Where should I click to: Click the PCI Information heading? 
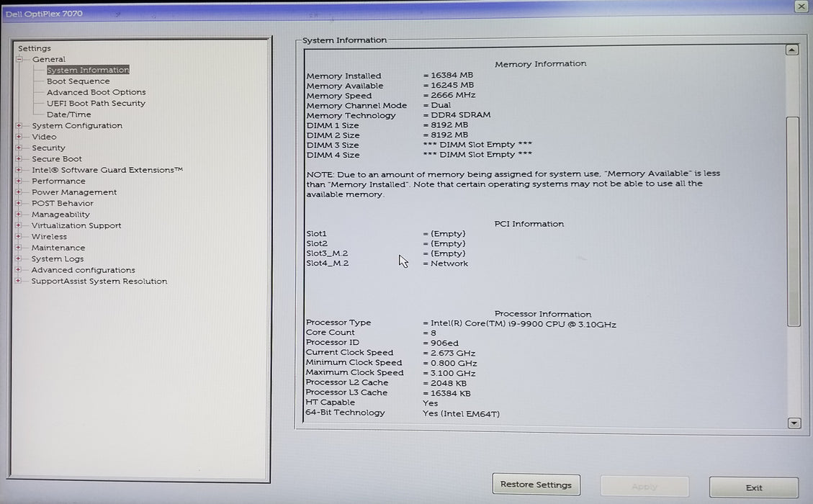pos(529,223)
